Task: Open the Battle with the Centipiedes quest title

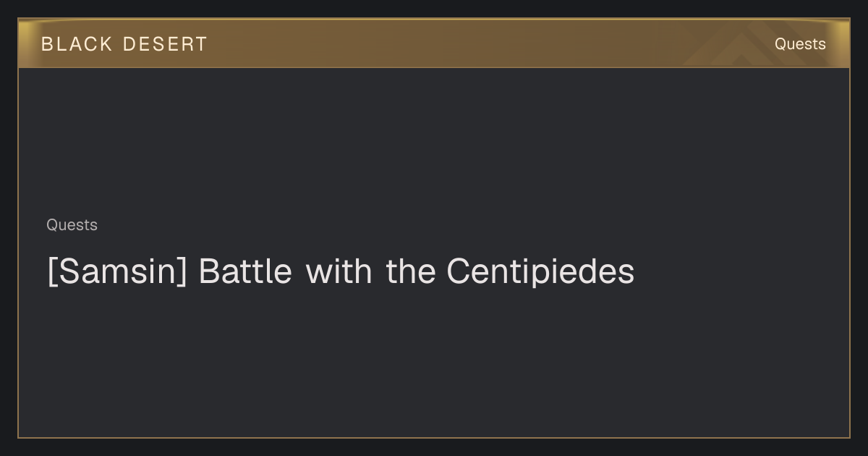Action: [x=341, y=271]
